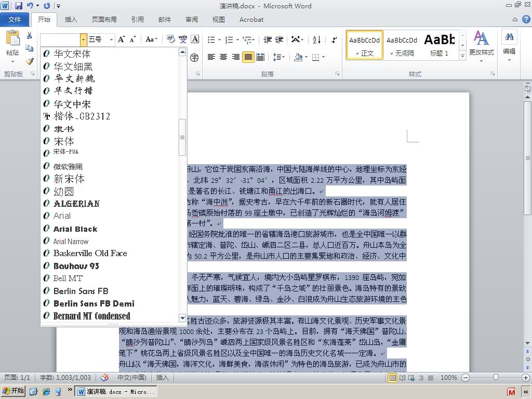Screen dimensions: 532x399
Task: Align text right
Action: tap(236, 57)
